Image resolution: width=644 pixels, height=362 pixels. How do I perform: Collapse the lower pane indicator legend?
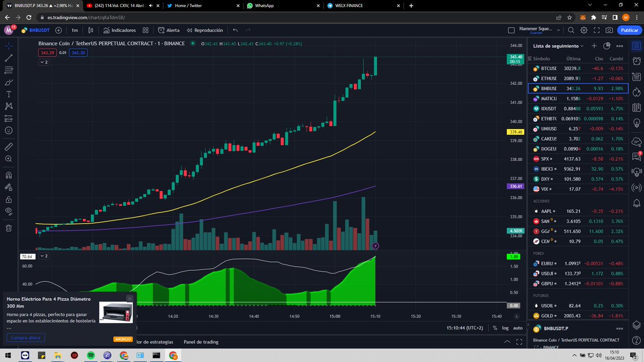(x=44, y=256)
